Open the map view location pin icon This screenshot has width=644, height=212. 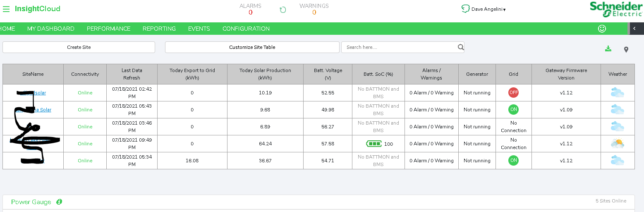[x=626, y=50]
